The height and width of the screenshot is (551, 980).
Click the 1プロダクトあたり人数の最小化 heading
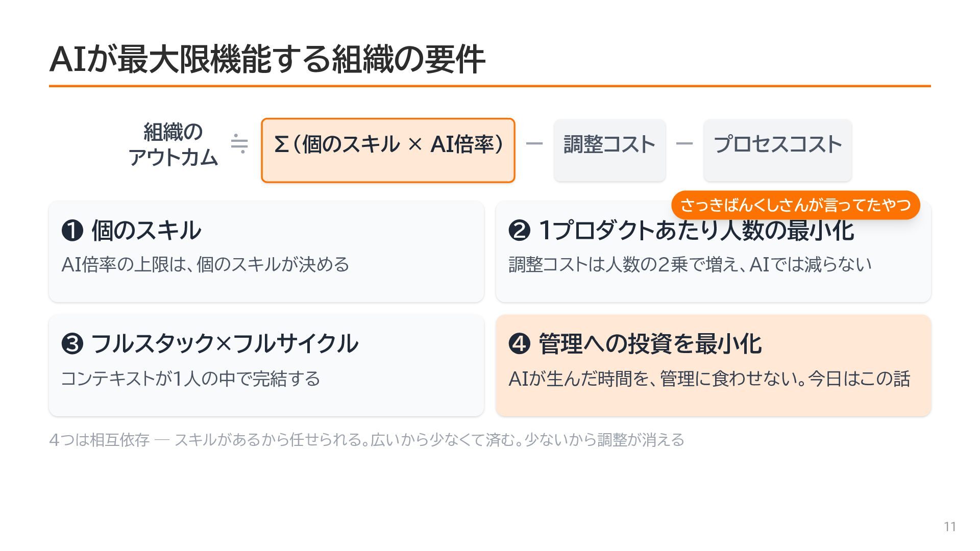[x=696, y=230]
